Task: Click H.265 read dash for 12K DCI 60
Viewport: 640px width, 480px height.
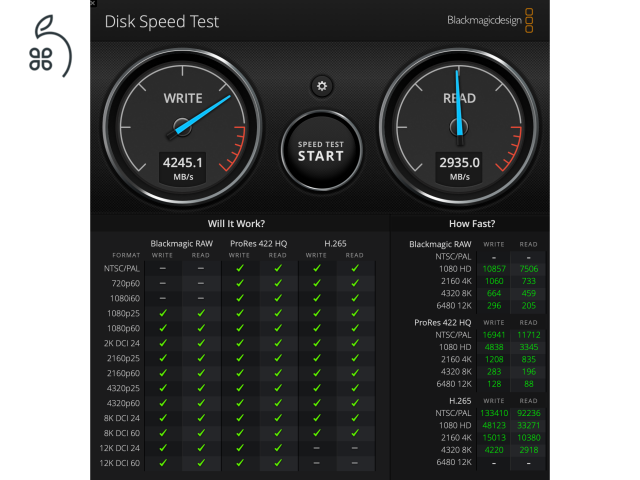Action: click(x=354, y=463)
